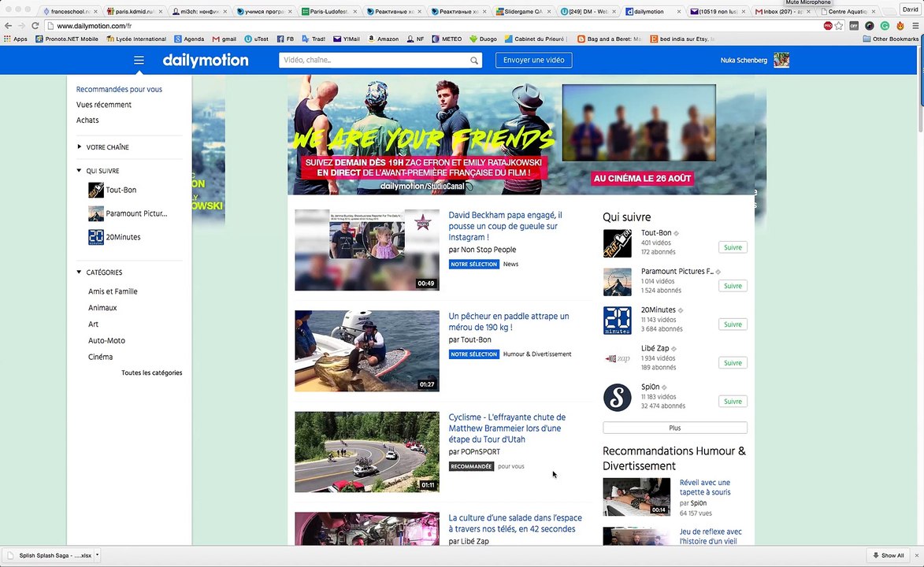This screenshot has width=924, height=567.
Task: Click Envoyer une vidéo button
Action: click(533, 60)
